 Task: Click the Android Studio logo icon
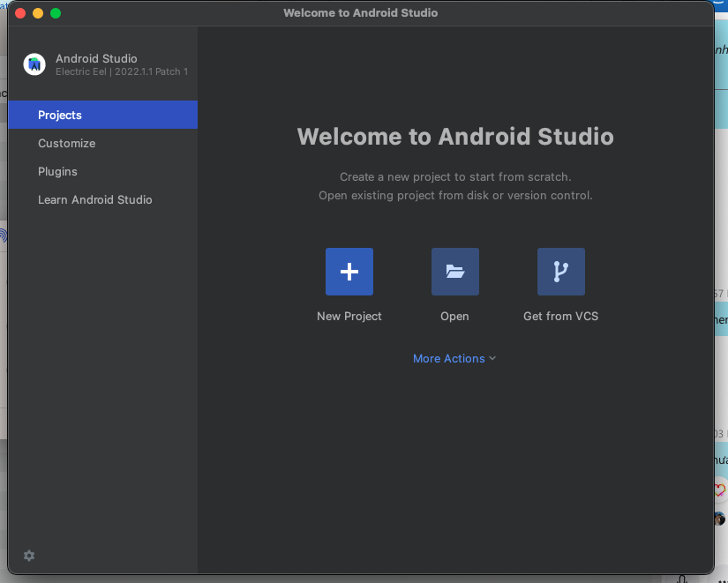[x=34, y=64]
